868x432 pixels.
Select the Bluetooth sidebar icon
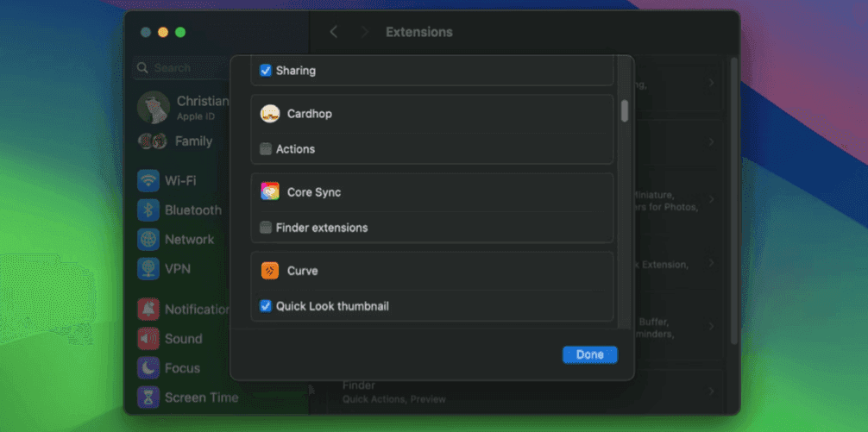(x=148, y=210)
